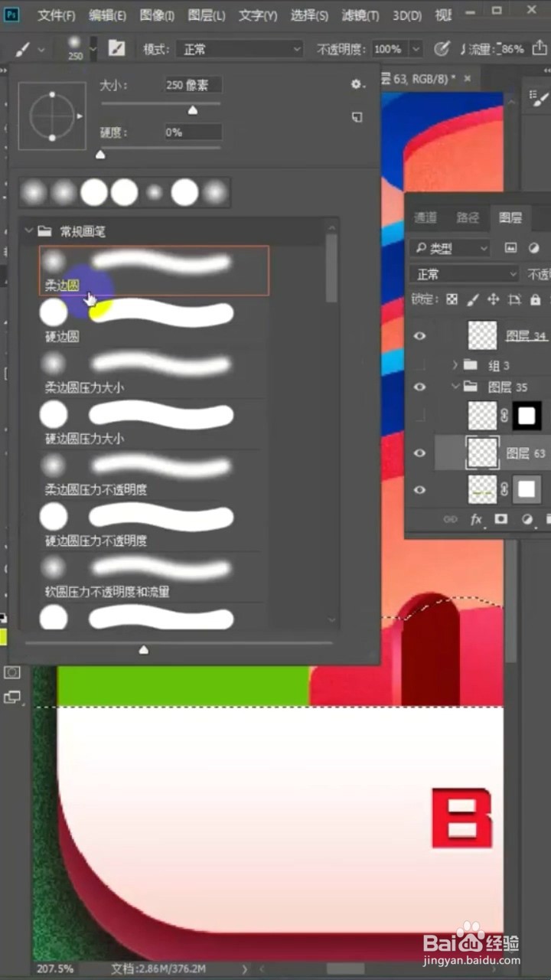Click the link layers icon
The image size is (551, 980).
[450, 519]
